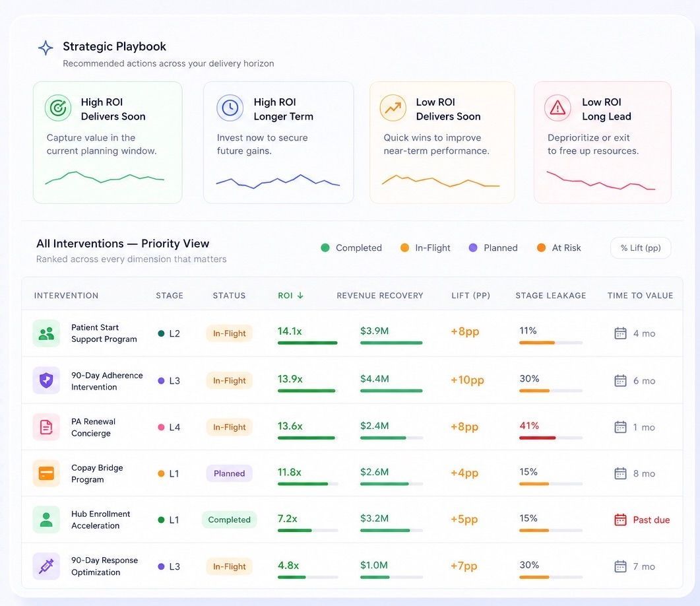Click the $4.4M revenue recovery value

tap(375, 379)
